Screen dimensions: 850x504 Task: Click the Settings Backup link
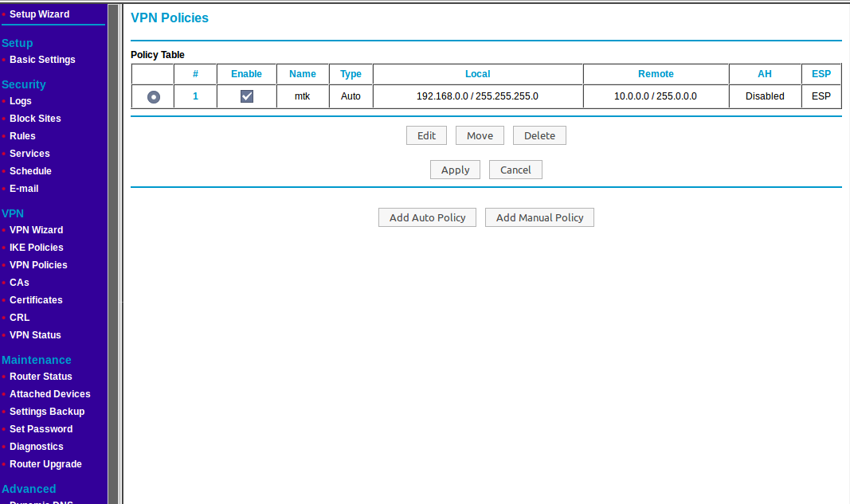[x=47, y=412]
